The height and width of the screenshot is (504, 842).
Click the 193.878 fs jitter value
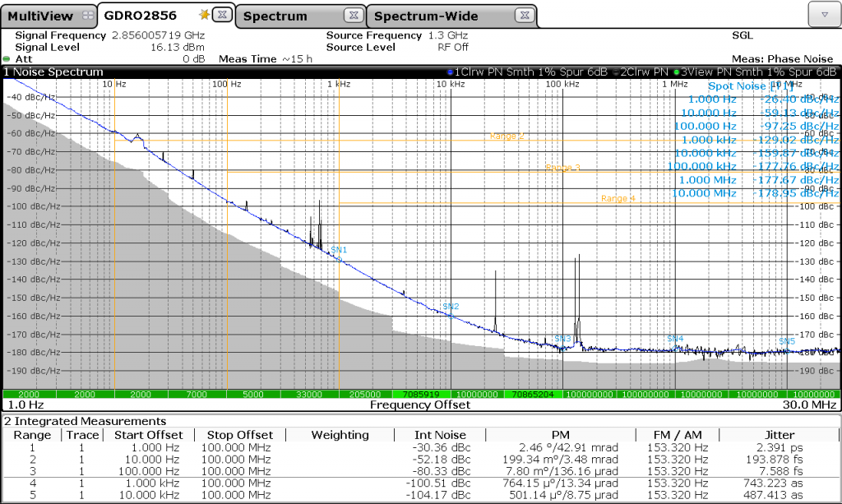(775, 460)
